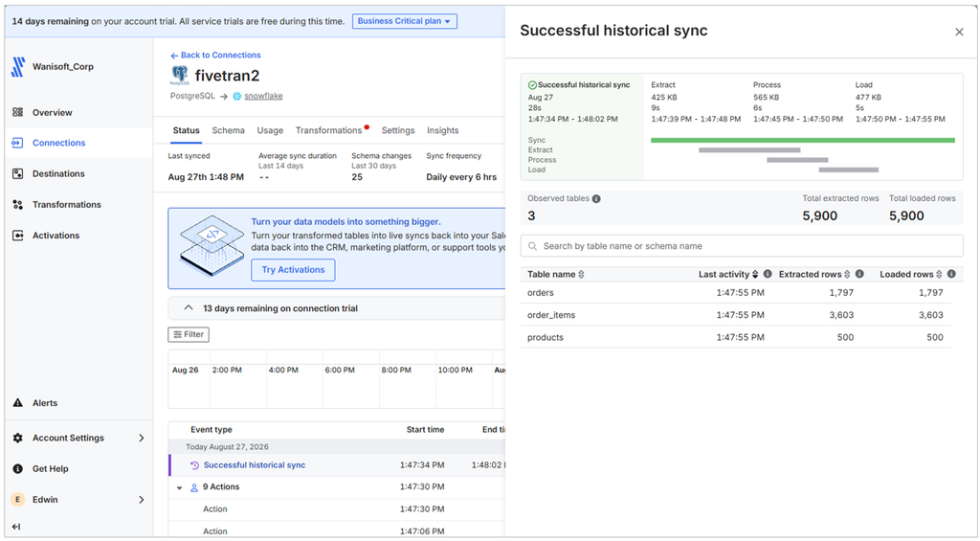Click the Snowflake icon next to snowflake
Image resolution: width=980 pixels, height=541 pixels.
pyautogui.click(x=237, y=97)
